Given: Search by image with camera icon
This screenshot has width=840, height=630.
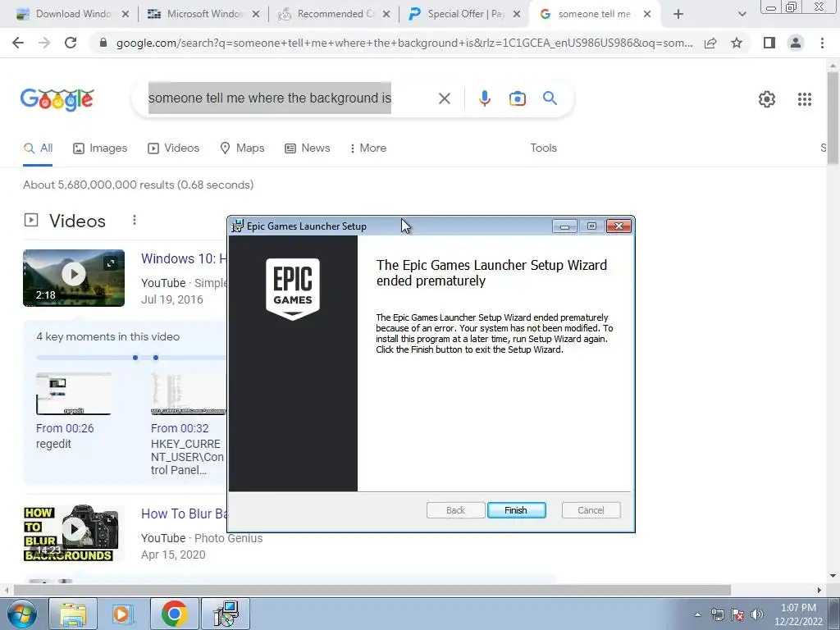Looking at the screenshot, I should coord(517,98).
